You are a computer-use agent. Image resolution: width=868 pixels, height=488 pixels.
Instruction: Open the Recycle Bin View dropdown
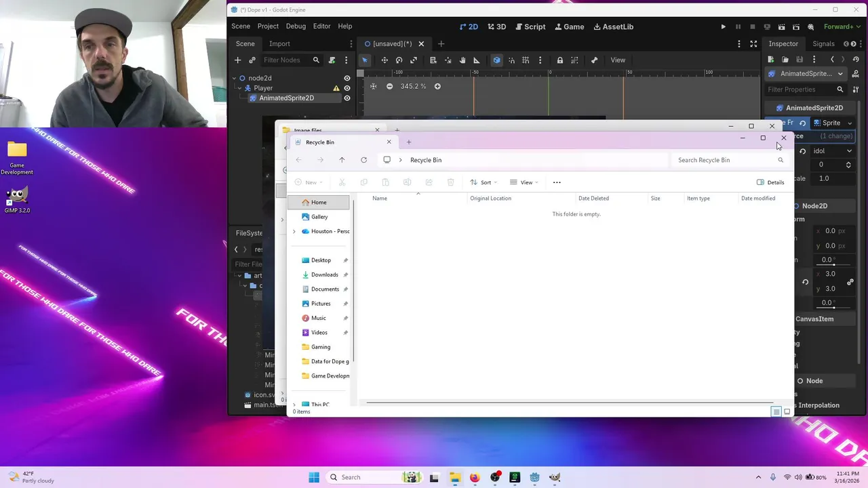click(x=524, y=182)
